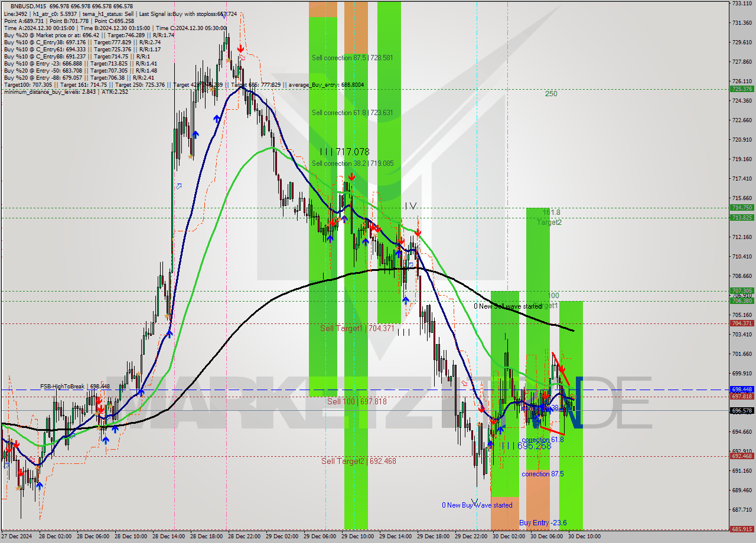The image size is (756, 543).
Task: Select the red 685.915 price tag
Action: (742, 529)
